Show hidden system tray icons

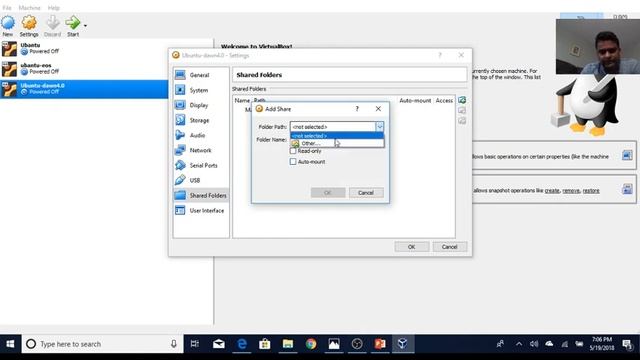519,344
